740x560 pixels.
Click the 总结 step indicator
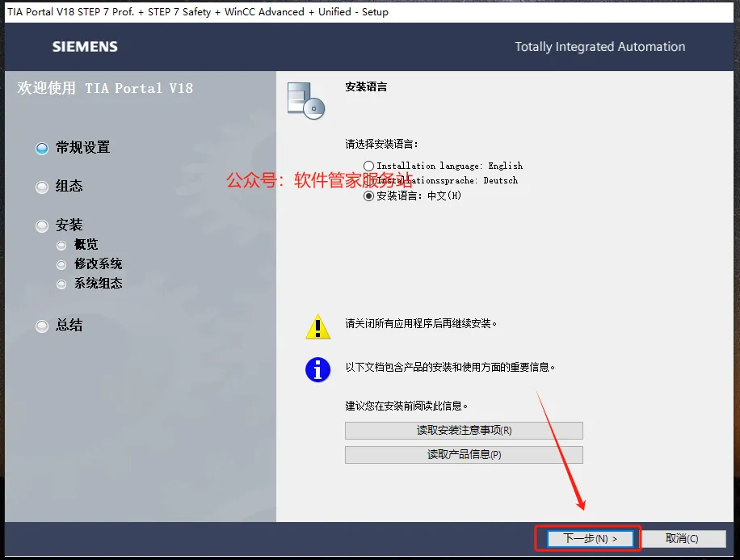(x=42, y=326)
